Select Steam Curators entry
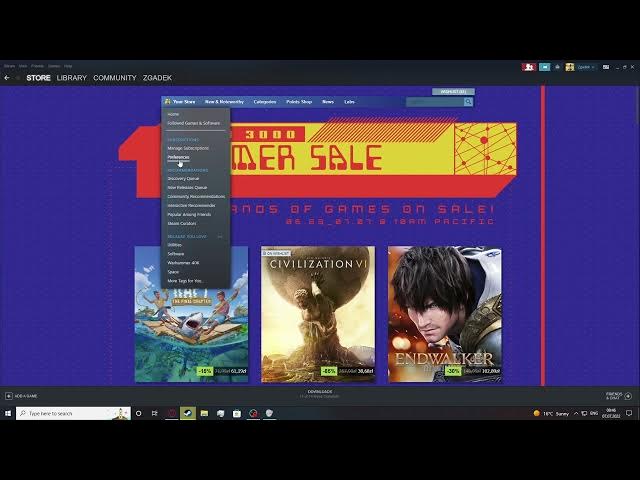The width and height of the screenshot is (640, 480). point(182,223)
